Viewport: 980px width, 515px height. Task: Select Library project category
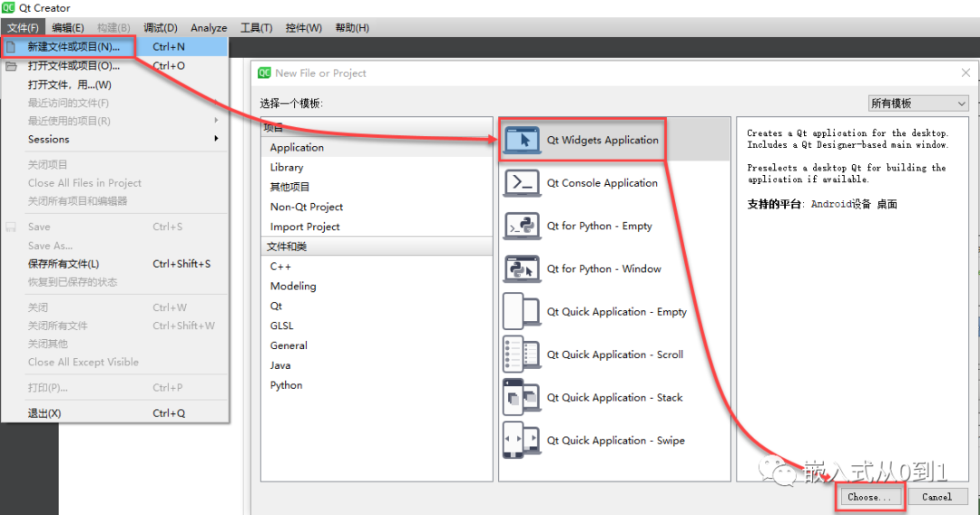click(x=377, y=168)
